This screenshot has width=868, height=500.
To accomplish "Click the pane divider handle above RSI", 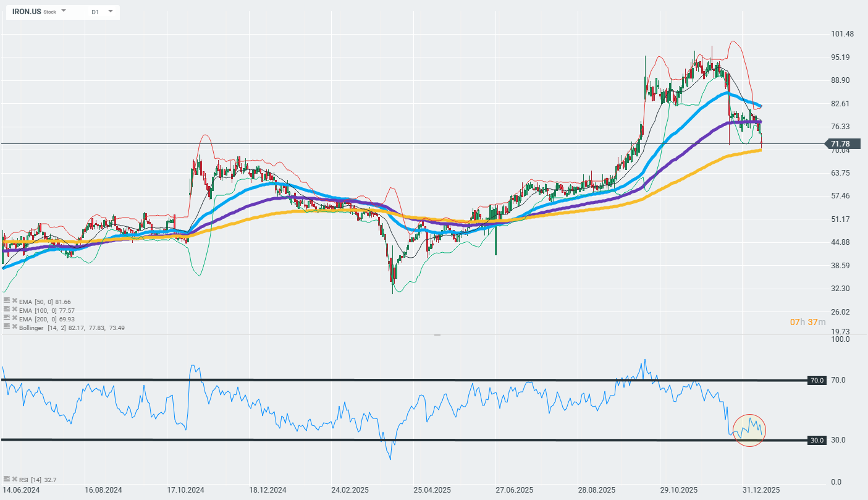I will coord(437,334).
